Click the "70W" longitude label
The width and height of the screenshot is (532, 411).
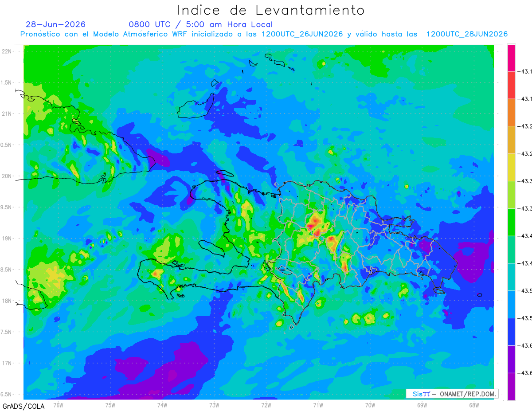[x=370, y=405]
